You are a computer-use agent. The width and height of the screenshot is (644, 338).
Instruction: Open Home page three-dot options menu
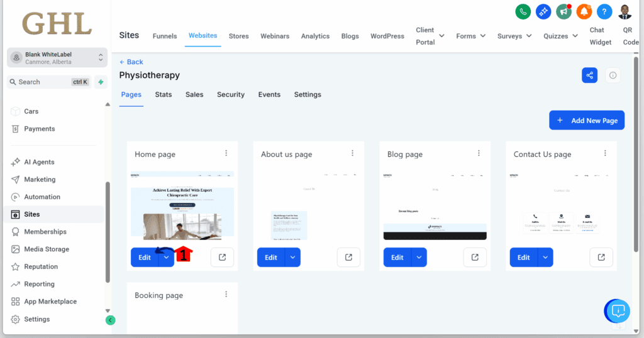click(x=226, y=153)
